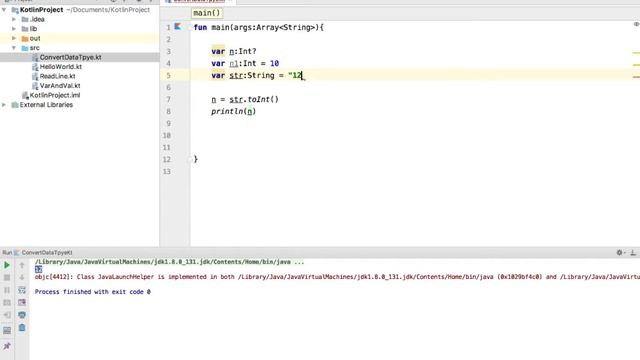Click the main() breadcrumb
The image size is (640, 360).
point(207,13)
